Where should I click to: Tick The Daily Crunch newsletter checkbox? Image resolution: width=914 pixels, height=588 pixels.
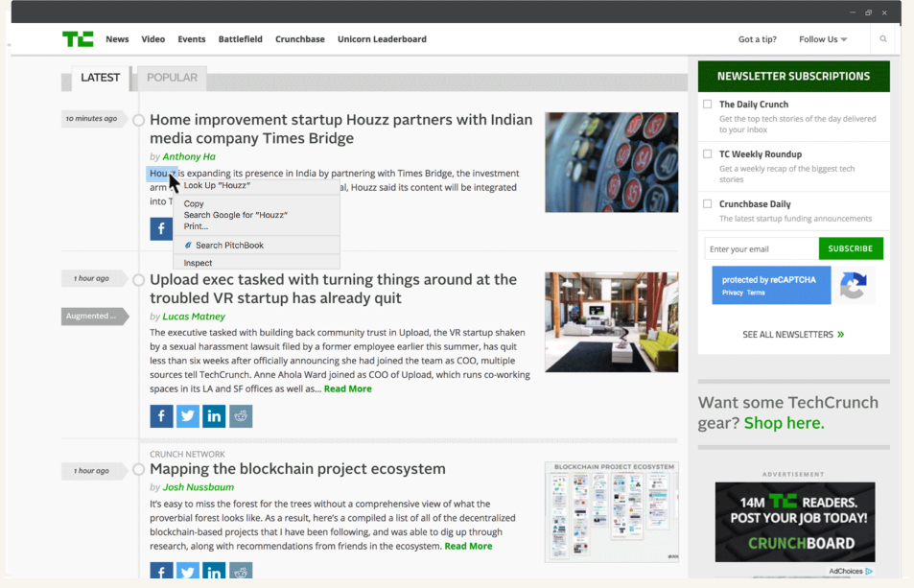[707, 104]
